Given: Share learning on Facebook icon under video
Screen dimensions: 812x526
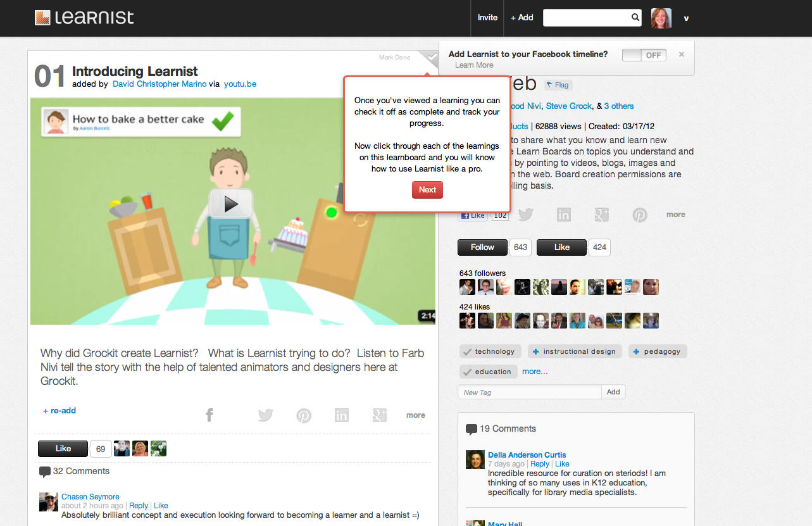Looking at the screenshot, I should [x=209, y=415].
